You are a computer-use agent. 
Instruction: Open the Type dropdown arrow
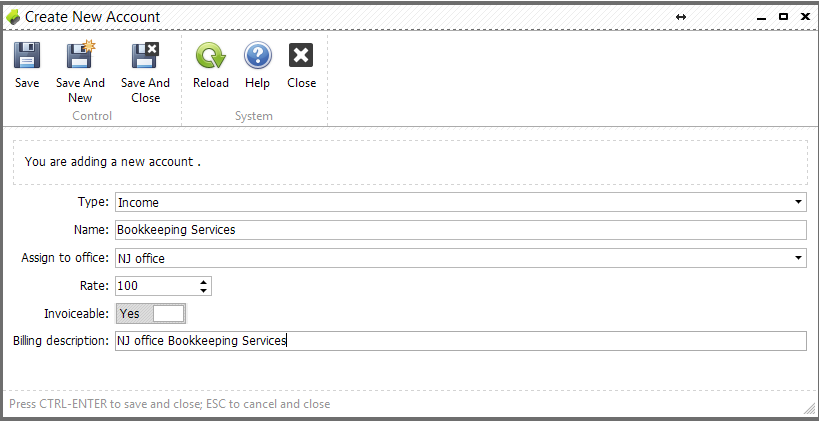pos(798,202)
